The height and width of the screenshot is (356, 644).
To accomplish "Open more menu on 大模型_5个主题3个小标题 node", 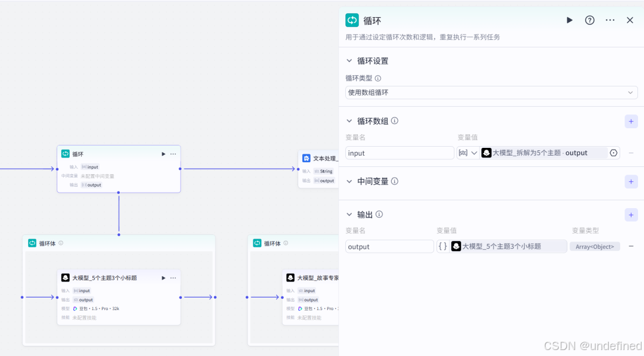I will pos(174,278).
